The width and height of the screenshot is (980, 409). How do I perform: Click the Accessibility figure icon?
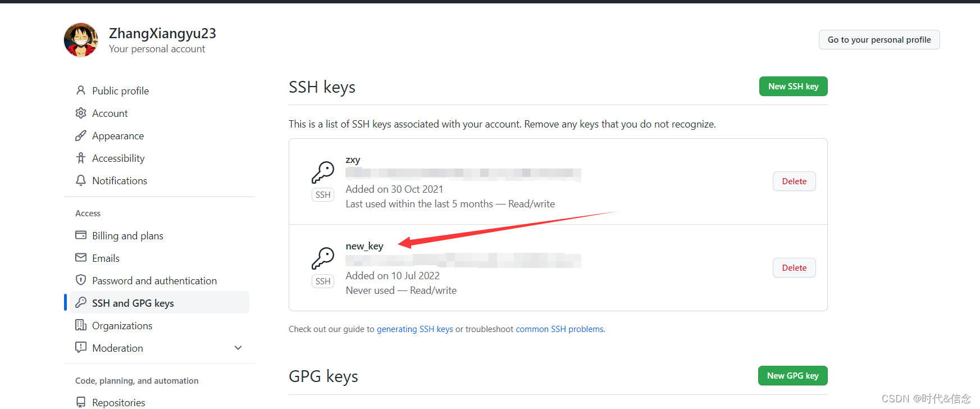pyautogui.click(x=81, y=158)
